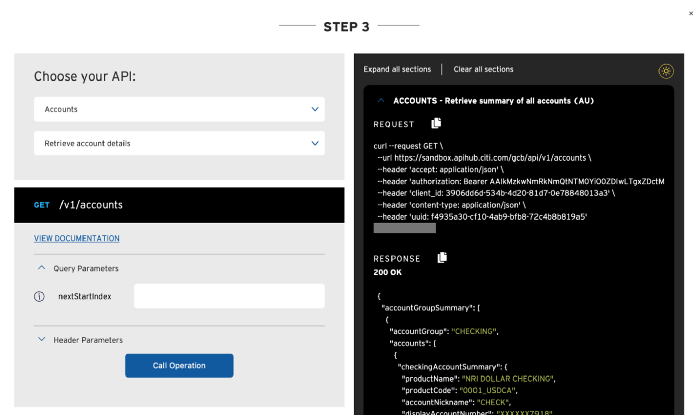
Task: Click the Call Operation button
Action: tap(179, 365)
